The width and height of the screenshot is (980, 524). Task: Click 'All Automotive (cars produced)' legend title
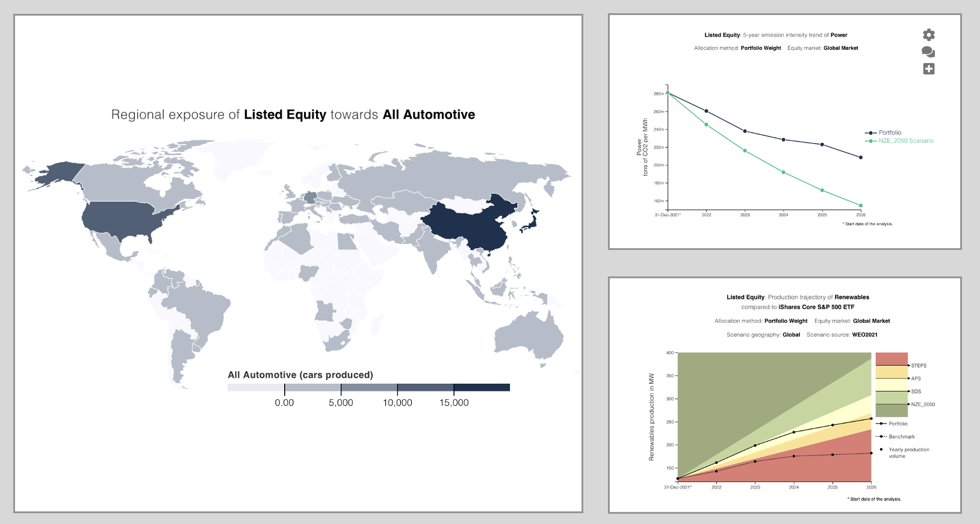(x=300, y=375)
